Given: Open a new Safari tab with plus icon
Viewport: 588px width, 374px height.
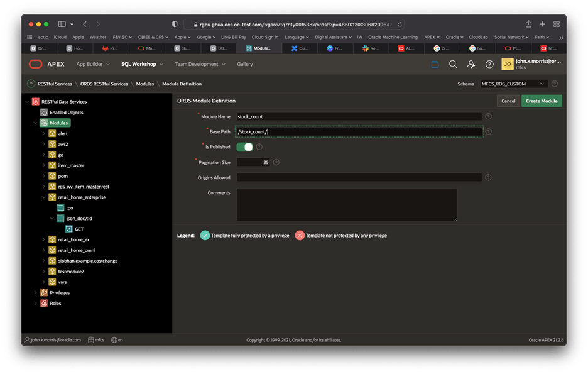Looking at the screenshot, I should (x=542, y=24).
